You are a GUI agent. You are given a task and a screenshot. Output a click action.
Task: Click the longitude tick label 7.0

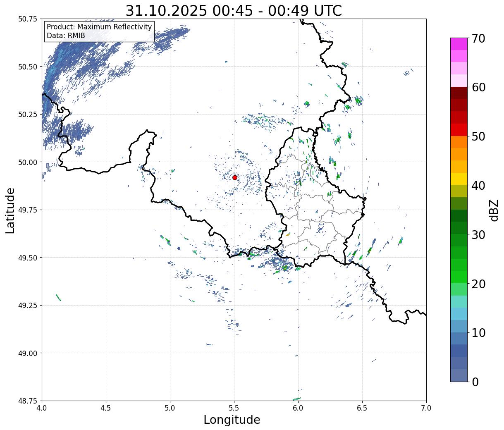(426, 408)
